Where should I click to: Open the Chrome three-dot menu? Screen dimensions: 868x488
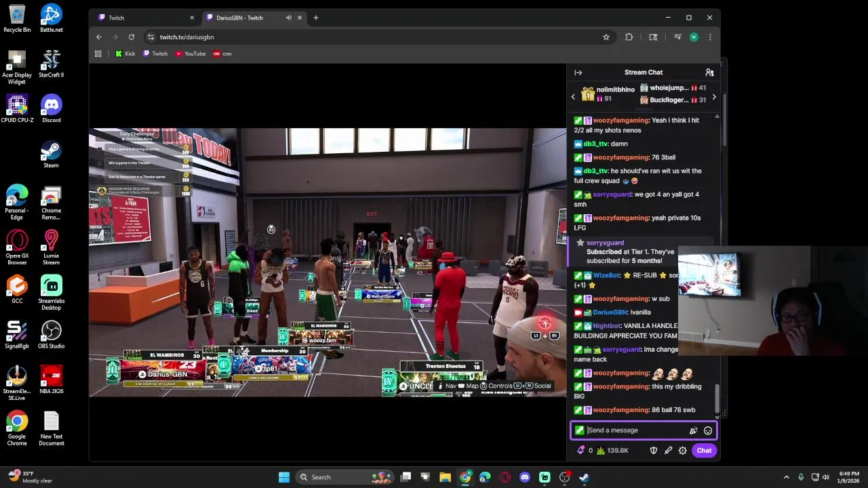(710, 37)
